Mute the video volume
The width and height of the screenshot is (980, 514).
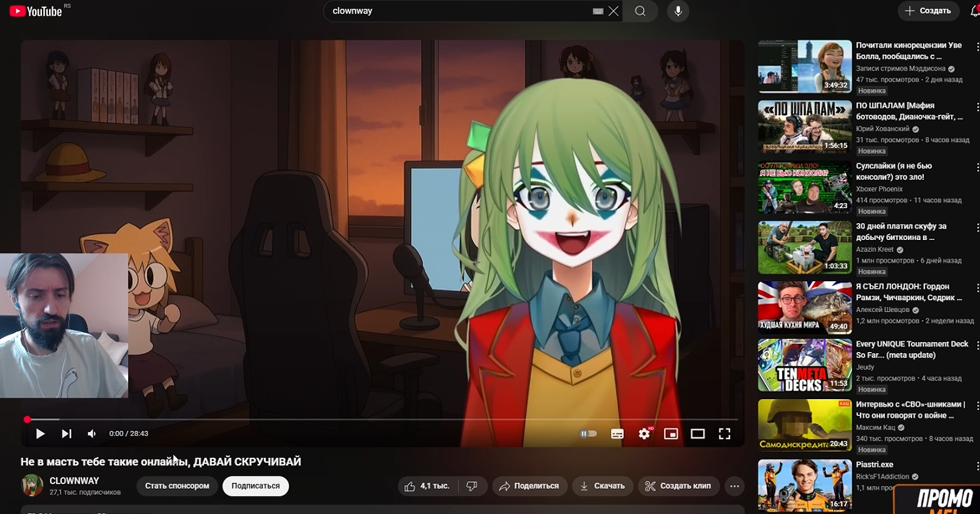pos(92,433)
